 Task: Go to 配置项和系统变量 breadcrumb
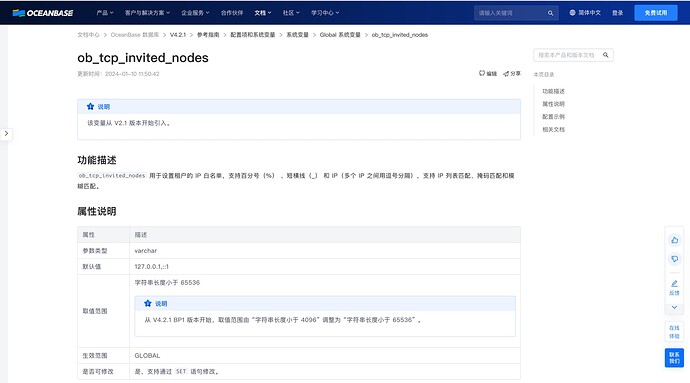pyautogui.click(x=253, y=35)
